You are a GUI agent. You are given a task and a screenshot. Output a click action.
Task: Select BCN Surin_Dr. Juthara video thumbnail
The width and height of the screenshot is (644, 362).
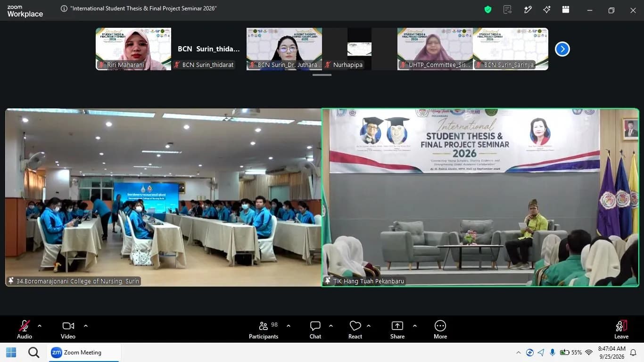tap(284, 49)
